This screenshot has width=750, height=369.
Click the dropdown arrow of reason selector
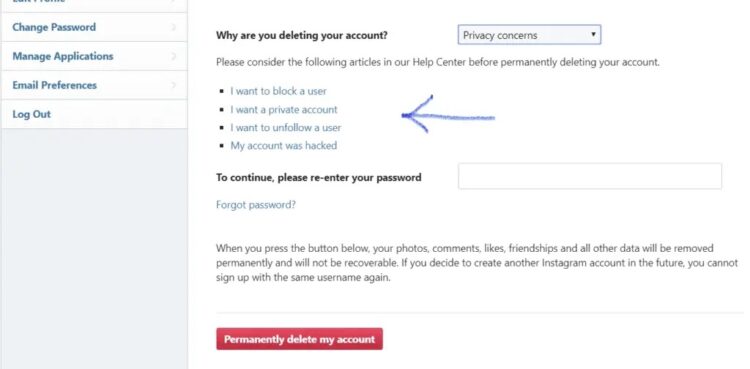[x=593, y=34]
